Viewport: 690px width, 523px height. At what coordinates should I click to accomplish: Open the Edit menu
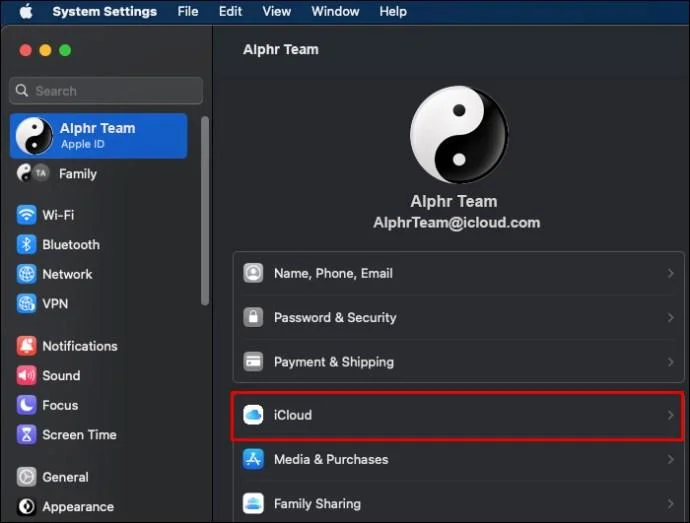pos(230,11)
